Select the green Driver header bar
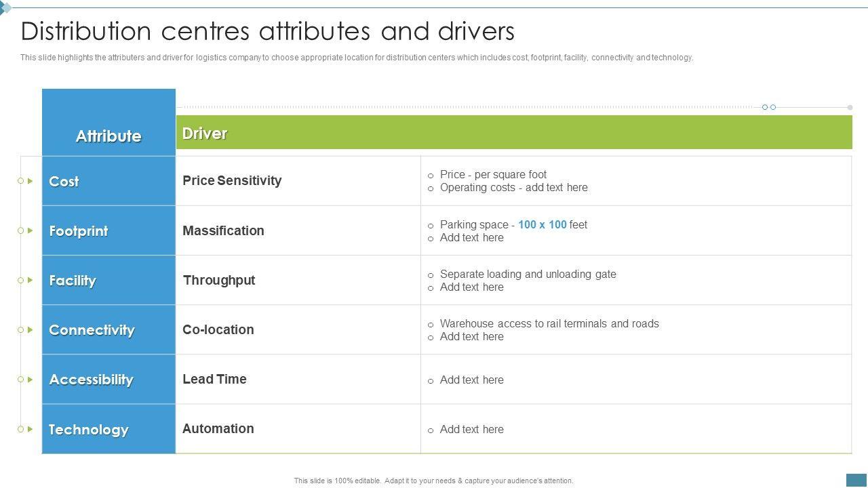The height and width of the screenshot is (488, 868). [513, 132]
